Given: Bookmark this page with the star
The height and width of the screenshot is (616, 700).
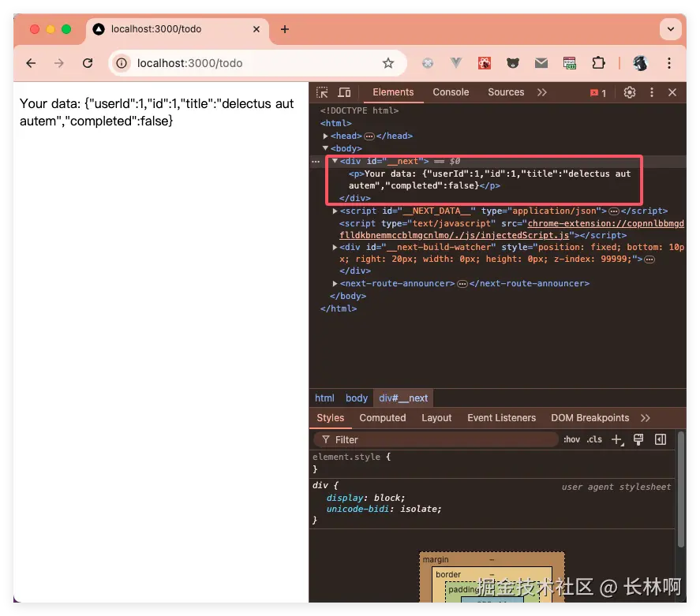Looking at the screenshot, I should coord(388,63).
